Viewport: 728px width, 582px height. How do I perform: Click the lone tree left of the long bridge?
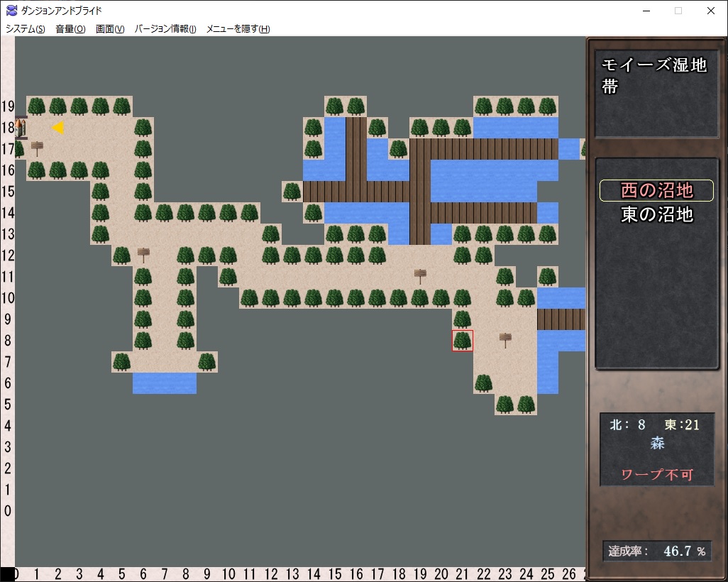[x=292, y=192]
